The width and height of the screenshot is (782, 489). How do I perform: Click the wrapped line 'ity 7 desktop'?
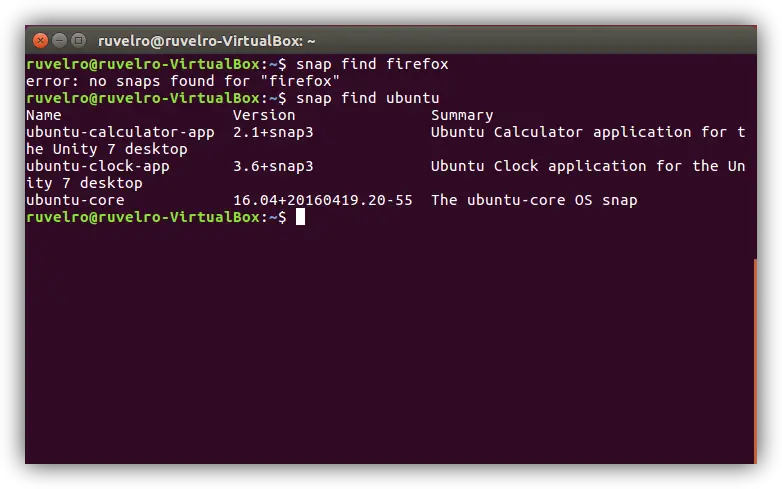[84, 183]
